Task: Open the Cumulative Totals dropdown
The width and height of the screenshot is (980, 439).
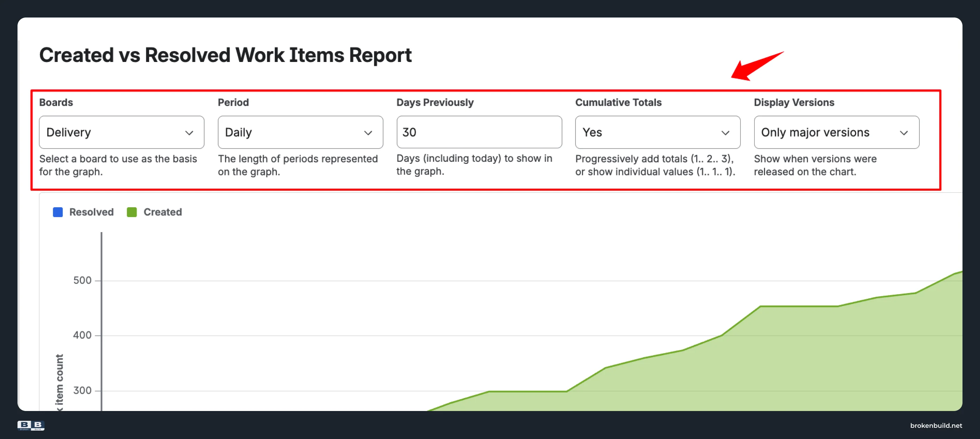Action: [658, 132]
